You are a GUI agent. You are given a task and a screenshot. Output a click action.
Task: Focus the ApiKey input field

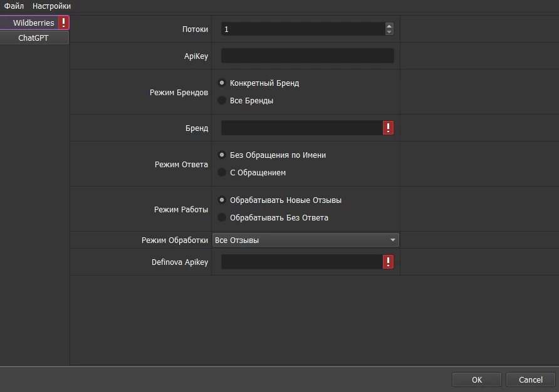[307, 56]
